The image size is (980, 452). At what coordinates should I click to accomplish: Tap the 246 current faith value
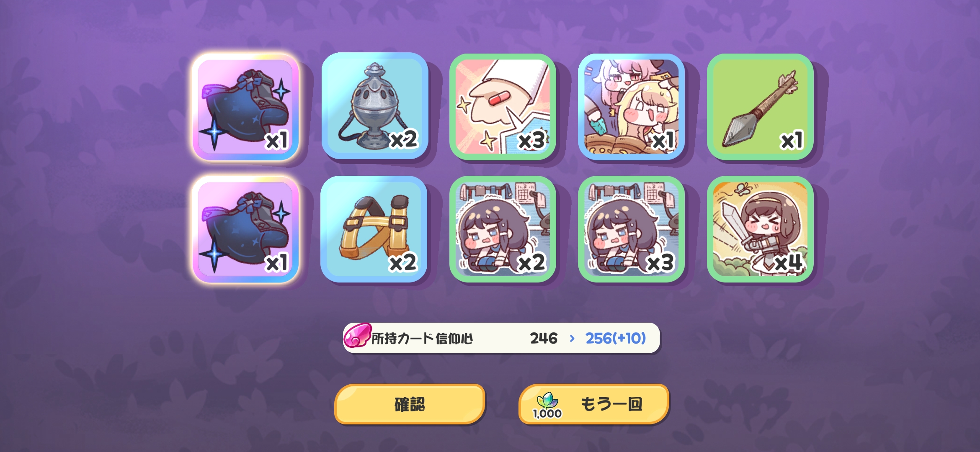coord(544,338)
